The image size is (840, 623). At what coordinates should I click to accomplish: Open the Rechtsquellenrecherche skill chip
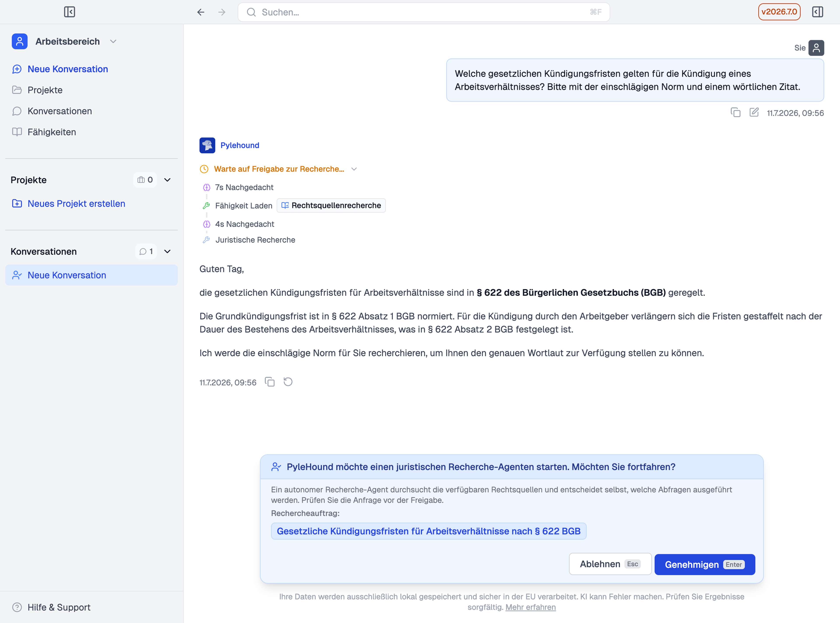click(331, 205)
